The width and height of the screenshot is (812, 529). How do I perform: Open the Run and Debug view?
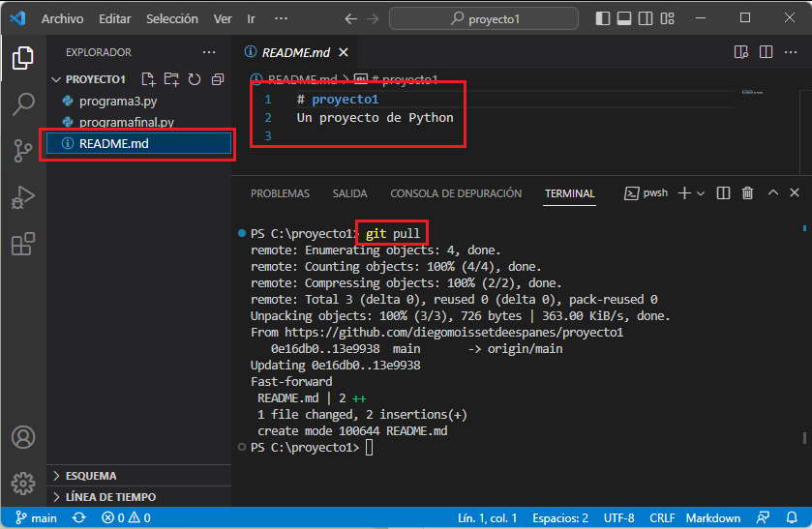pos(23,197)
